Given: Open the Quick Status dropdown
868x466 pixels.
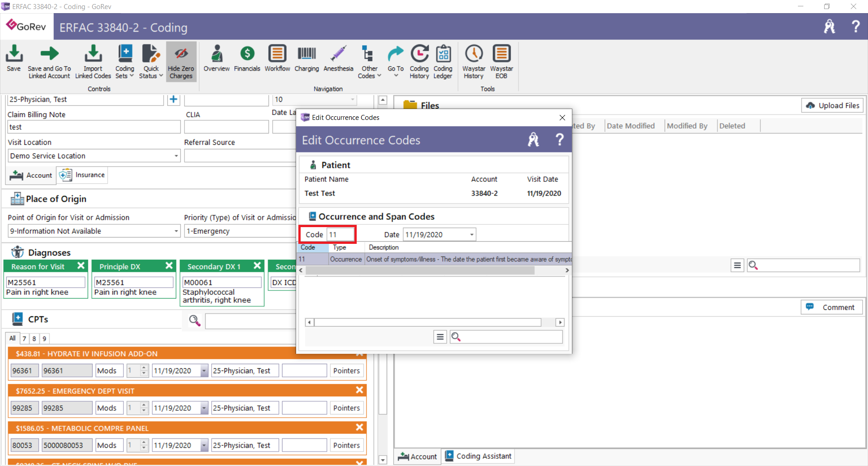Looking at the screenshot, I should pyautogui.click(x=151, y=62).
